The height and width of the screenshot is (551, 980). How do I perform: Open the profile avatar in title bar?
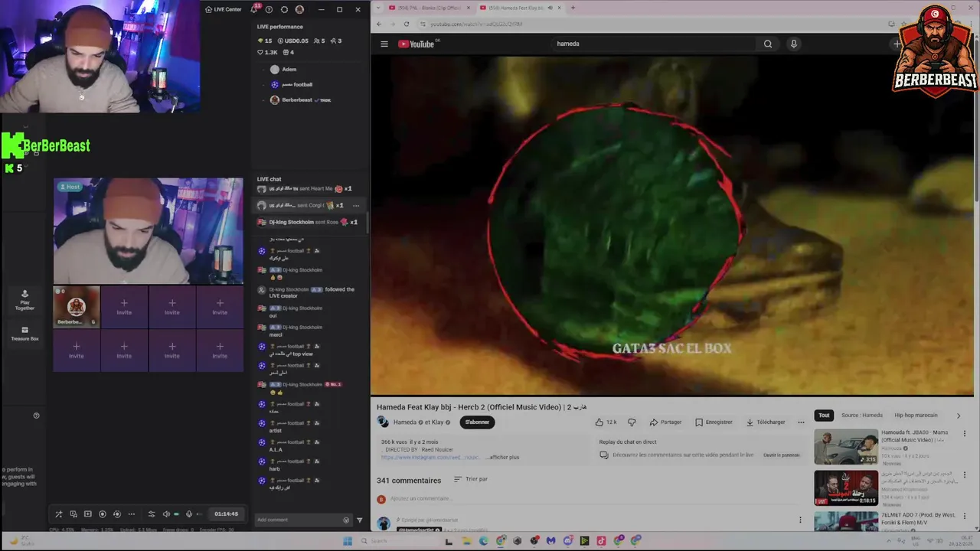(299, 9)
